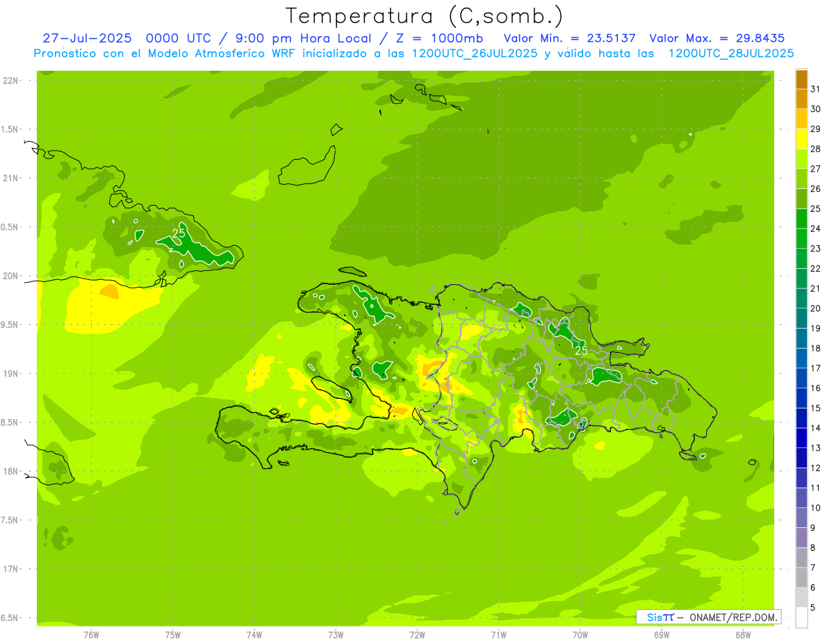Pick the light green swatch between 26 and 27

(x=801, y=179)
